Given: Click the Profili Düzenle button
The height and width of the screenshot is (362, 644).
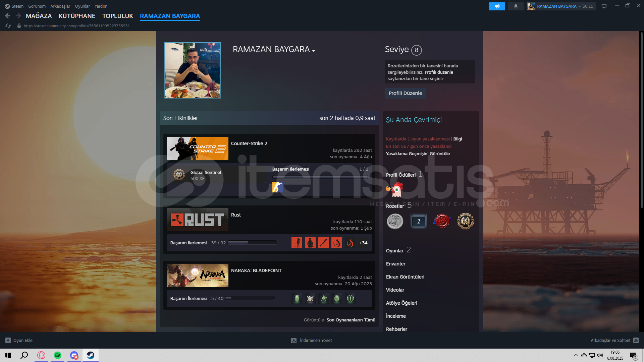Looking at the screenshot, I should (x=405, y=93).
